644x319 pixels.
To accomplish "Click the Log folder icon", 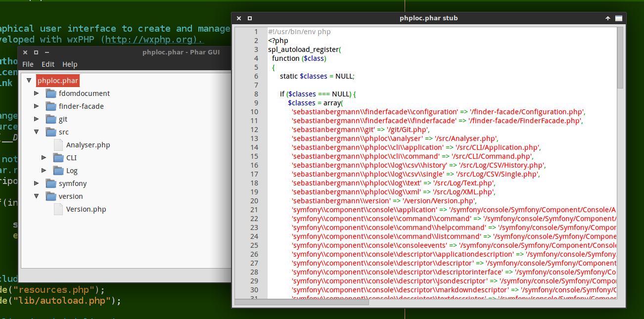I will [x=58, y=170].
